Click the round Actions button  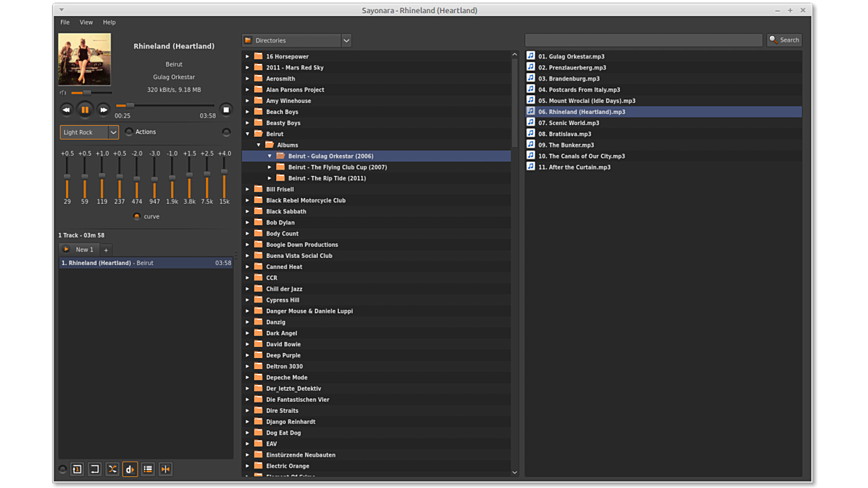129,132
